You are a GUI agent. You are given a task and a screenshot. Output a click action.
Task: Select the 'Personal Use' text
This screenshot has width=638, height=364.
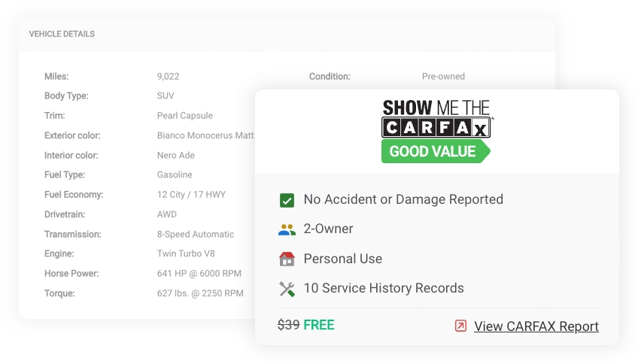tap(343, 259)
